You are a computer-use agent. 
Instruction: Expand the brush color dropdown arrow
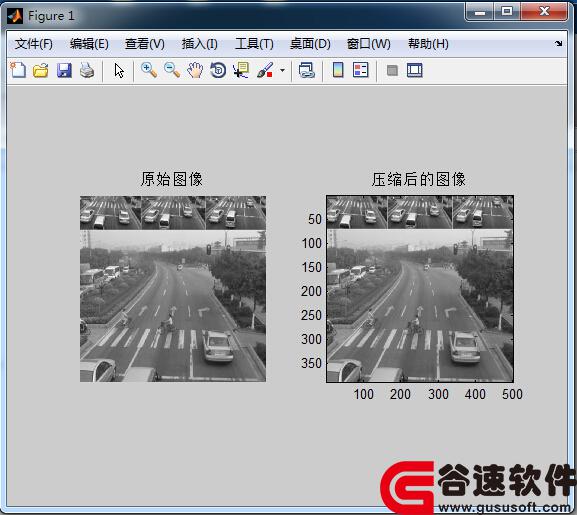282,70
